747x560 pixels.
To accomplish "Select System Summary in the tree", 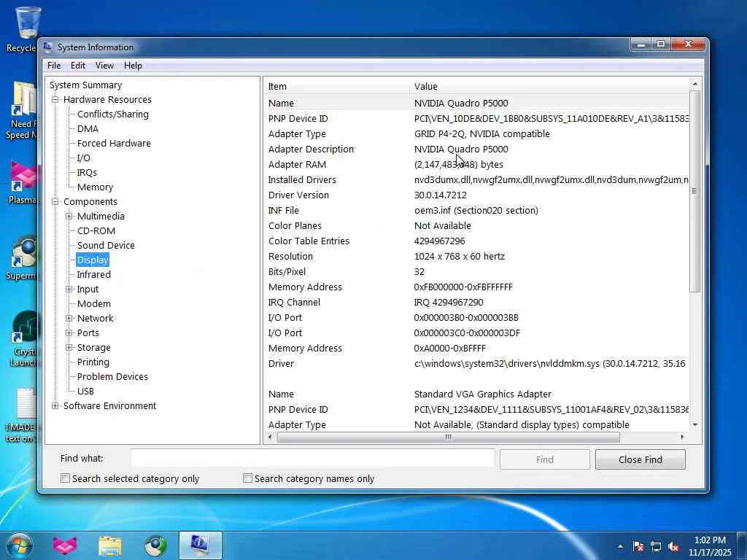I will 86,85.
